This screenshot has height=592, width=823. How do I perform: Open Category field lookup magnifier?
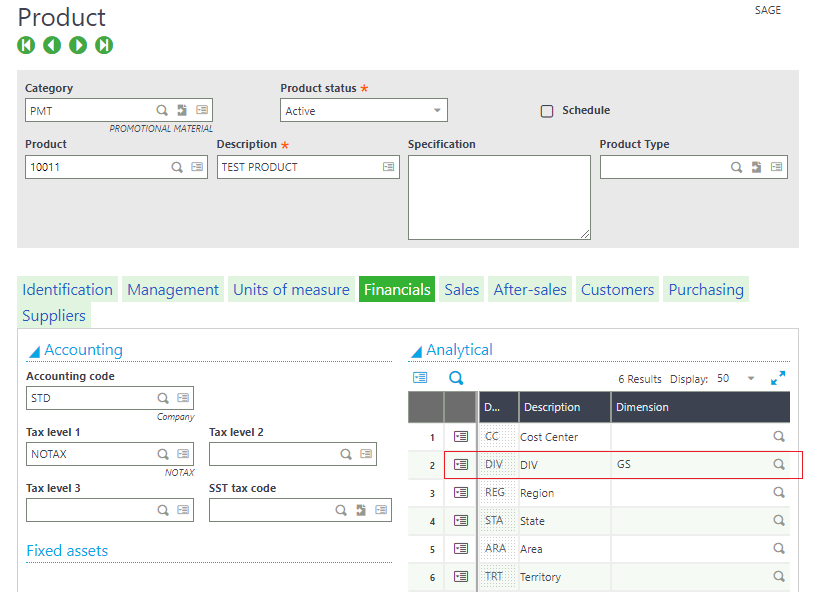pyautogui.click(x=162, y=110)
